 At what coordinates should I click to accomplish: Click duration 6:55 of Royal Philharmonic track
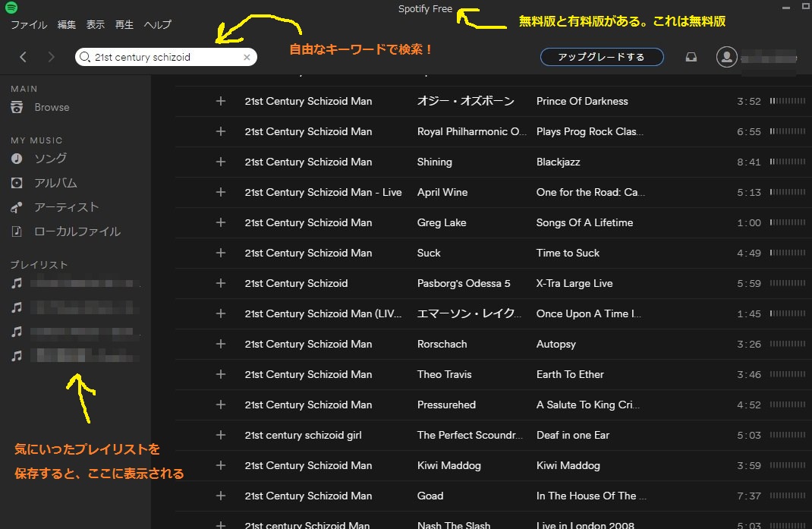[749, 131]
